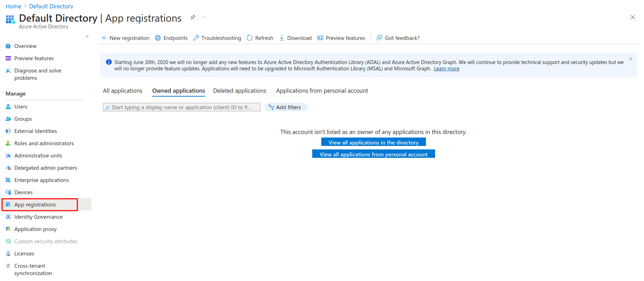The width and height of the screenshot is (644, 281).
Task: Click the Users icon in Manage section
Action: 8,107
